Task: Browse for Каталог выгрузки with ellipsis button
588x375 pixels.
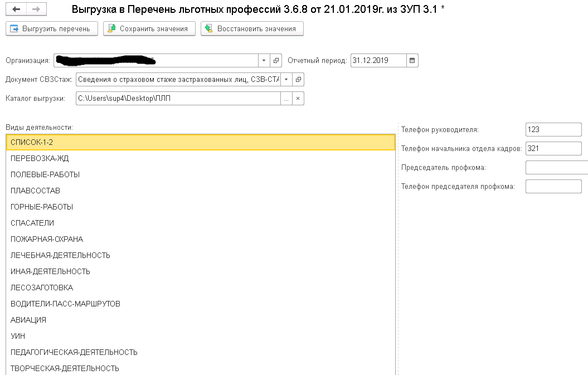Action: pyautogui.click(x=286, y=99)
